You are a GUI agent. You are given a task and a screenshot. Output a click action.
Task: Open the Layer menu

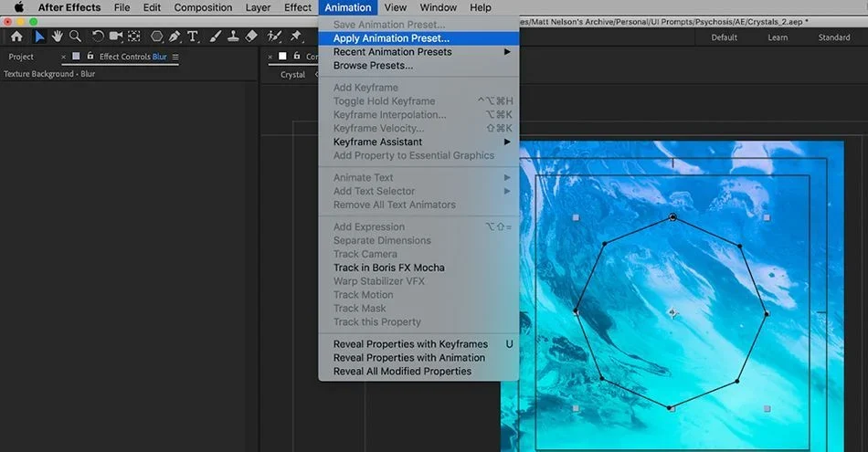(258, 7)
